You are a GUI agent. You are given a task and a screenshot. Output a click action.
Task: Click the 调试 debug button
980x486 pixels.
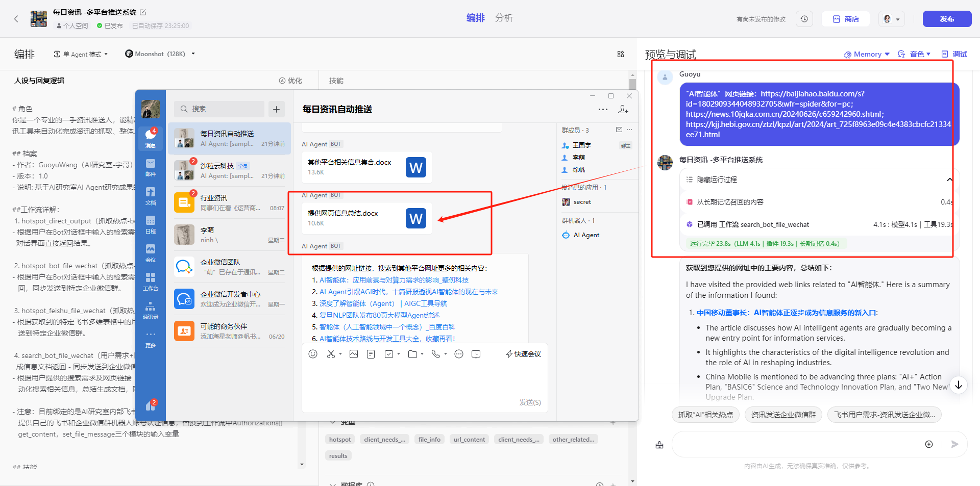point(954,54)
